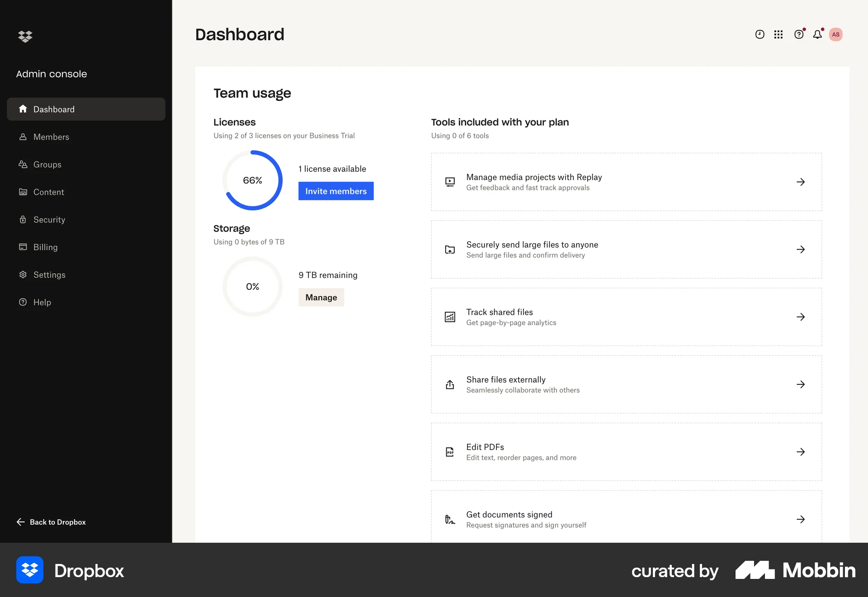Click the send large files icon
This screenshot has height=597, width=868.
click(x=450, y=249)
